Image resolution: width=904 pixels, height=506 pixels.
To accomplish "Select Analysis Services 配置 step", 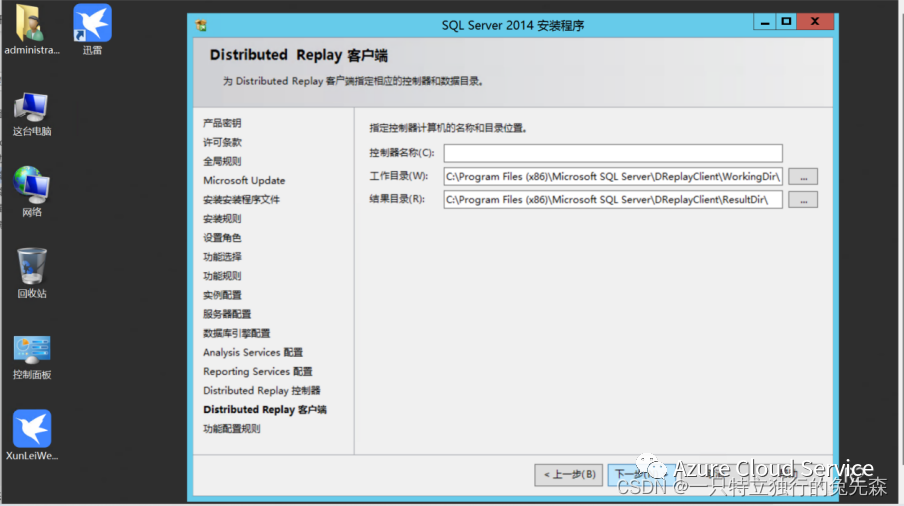I will click(253, 352).
